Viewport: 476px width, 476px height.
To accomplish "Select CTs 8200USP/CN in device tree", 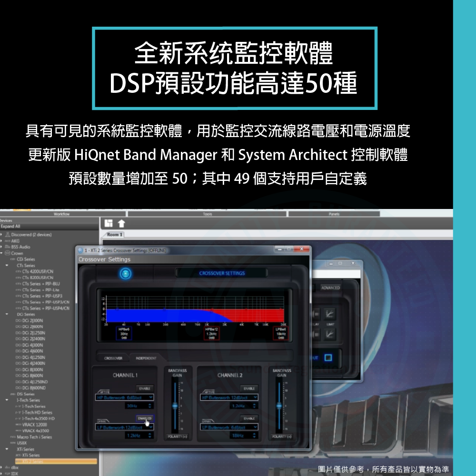I will click(x=37, y=278).
